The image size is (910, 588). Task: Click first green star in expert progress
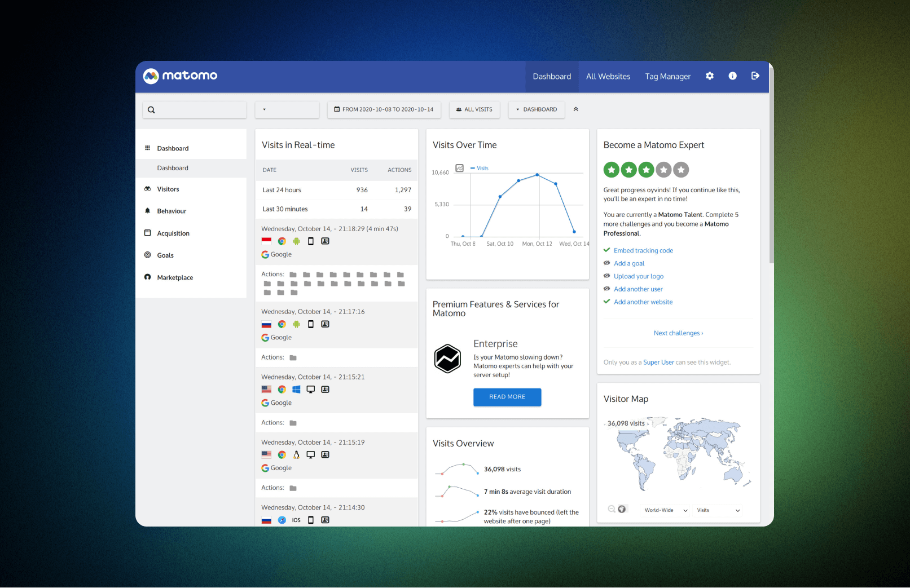click(611, 170)
